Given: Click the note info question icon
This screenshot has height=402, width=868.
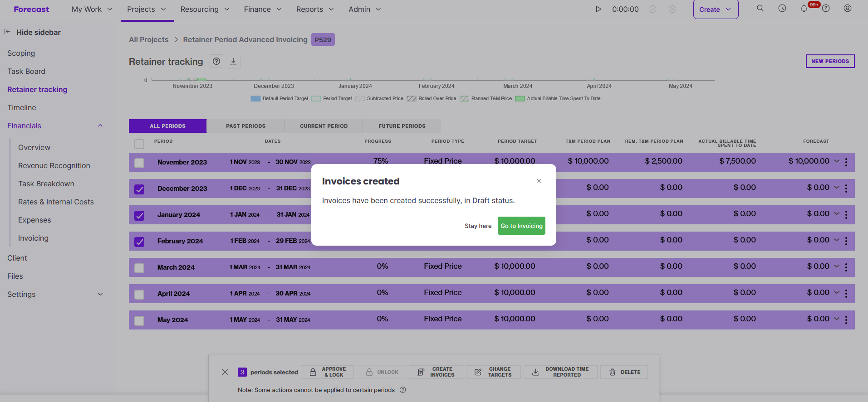Looking at the screenshot, I should (402, 390).
